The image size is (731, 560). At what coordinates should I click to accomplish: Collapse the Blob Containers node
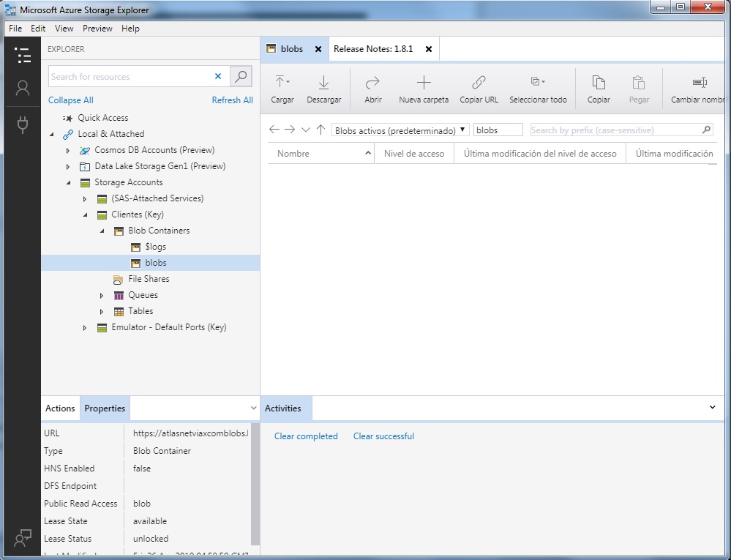point(102,231)
